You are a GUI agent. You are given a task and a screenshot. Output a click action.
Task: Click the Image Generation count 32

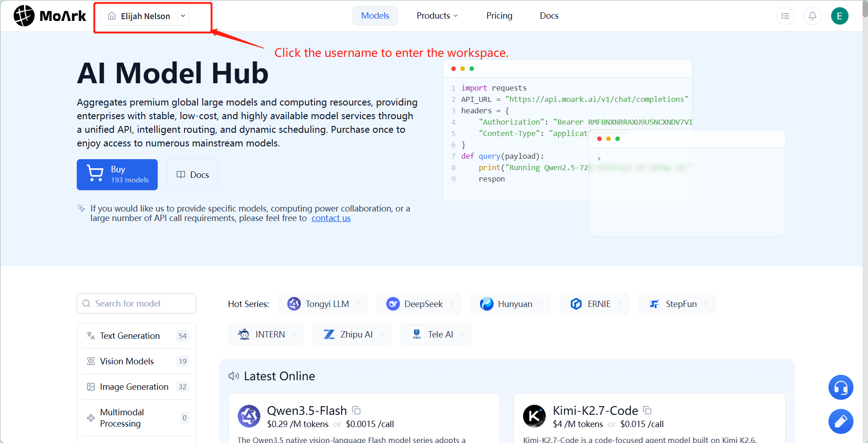click(183, 387)
